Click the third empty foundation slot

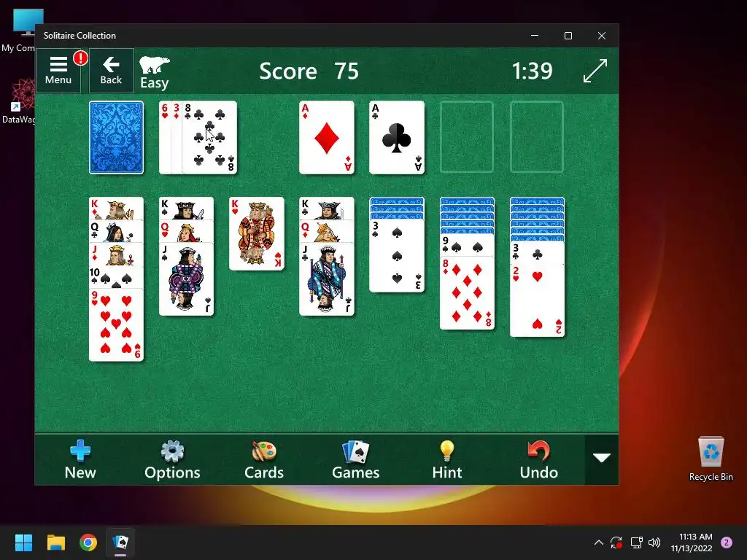click(466, 137)
